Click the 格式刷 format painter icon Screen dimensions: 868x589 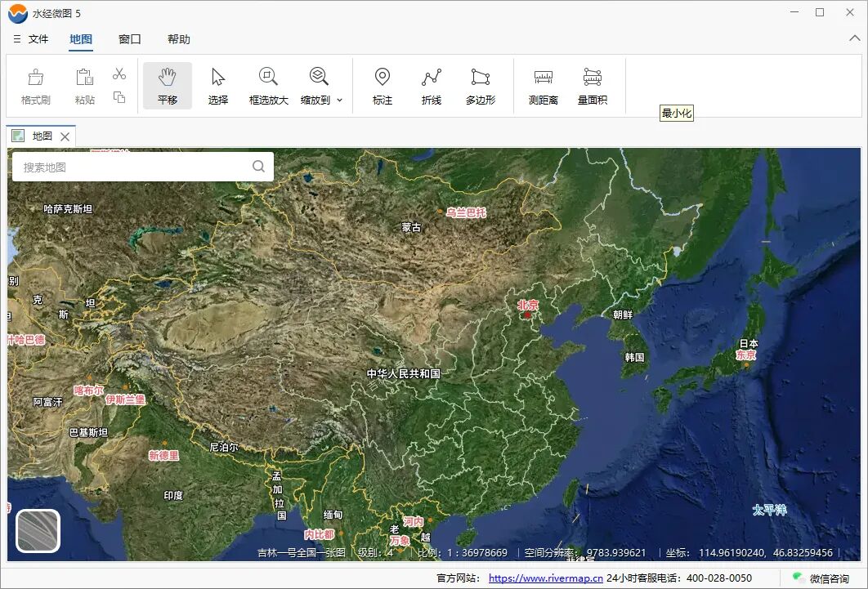click(x=36, y=78)
